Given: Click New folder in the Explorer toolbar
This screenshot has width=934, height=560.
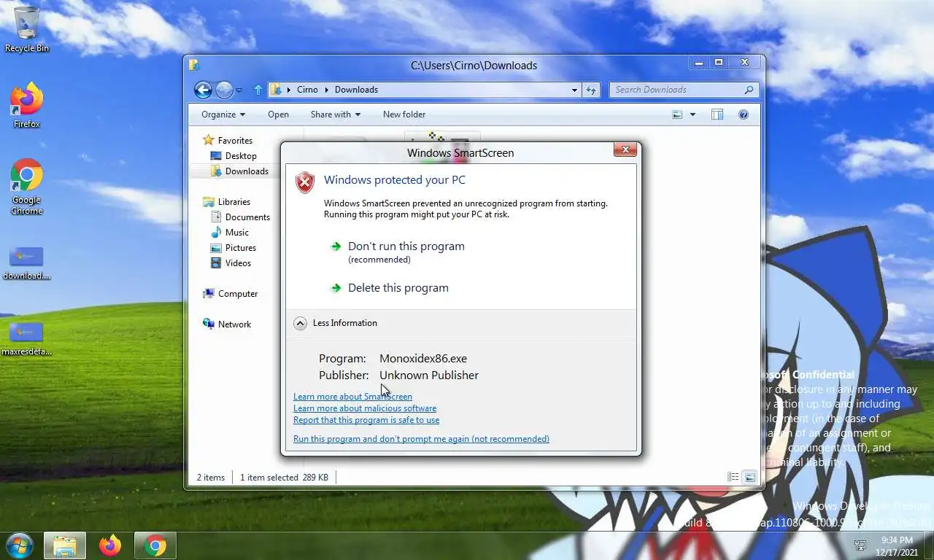Looking at the screenshot, I should pos(404,114).
